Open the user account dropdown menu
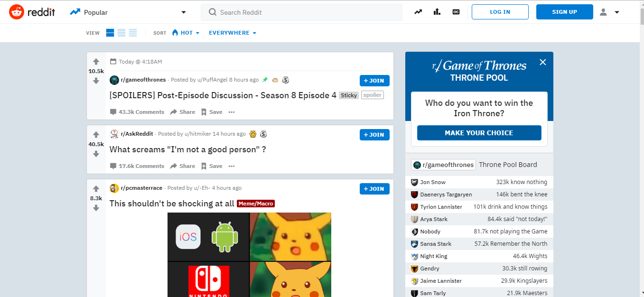644x297 pixels. click(610, 12)
